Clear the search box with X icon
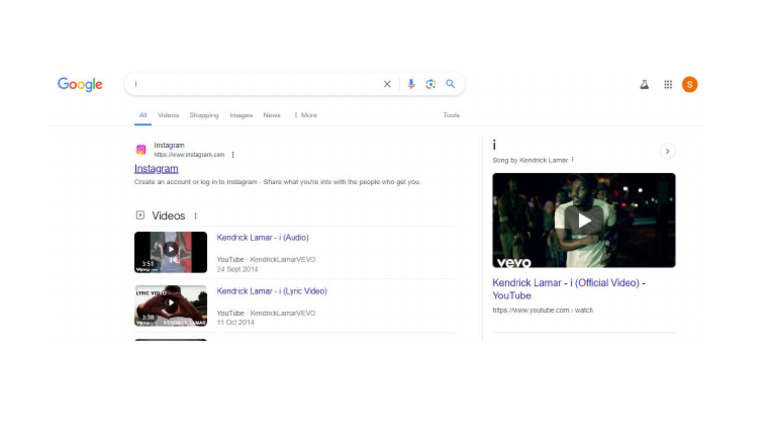Image resolution: width=768 pixels, height=433 pixels. (387, 84)
